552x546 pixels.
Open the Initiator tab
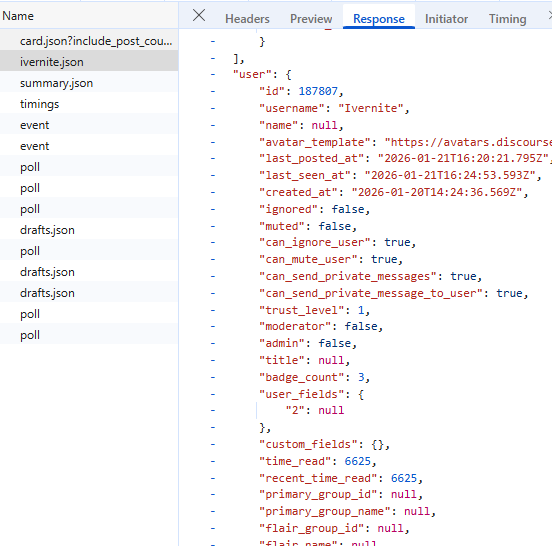pyautogui.click(x=446, y=19)
